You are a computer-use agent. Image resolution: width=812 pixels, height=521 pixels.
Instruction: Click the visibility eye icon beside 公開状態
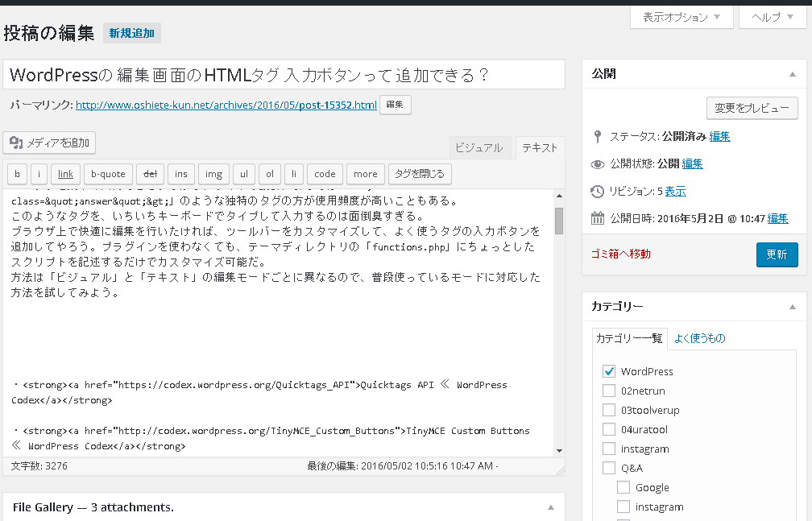click(x=598, y=164)
